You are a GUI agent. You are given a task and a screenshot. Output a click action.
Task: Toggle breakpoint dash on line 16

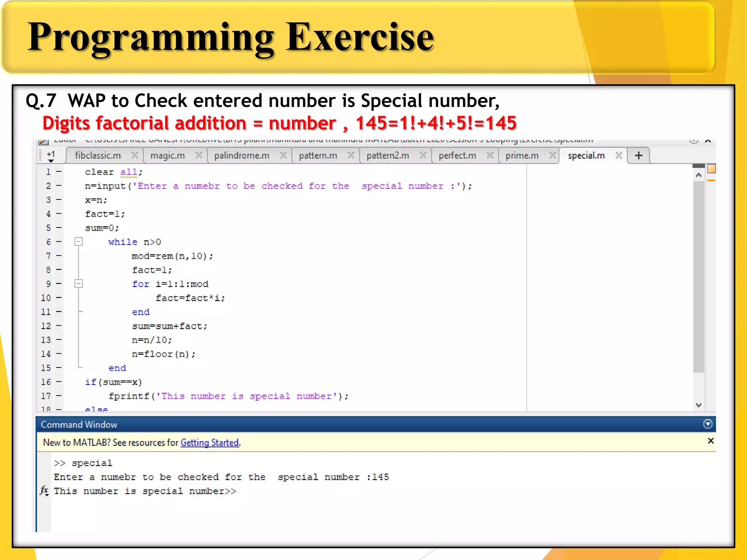[x=59, y=382]
